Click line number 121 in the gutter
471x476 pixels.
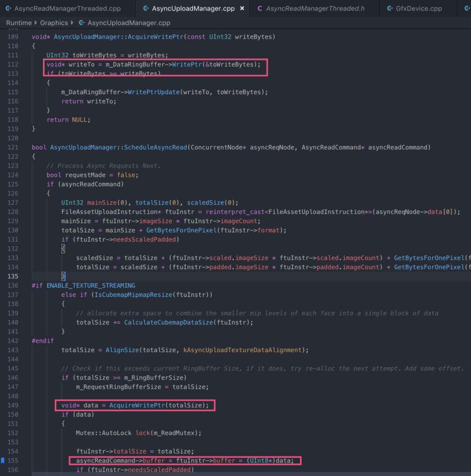13,147
